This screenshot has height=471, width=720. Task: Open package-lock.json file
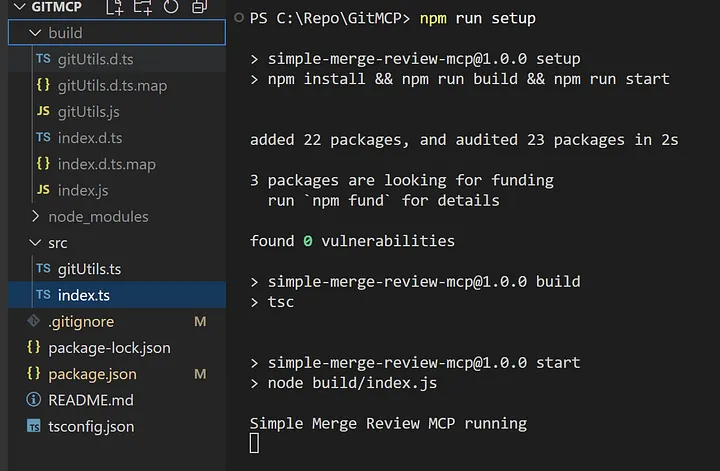109,348
